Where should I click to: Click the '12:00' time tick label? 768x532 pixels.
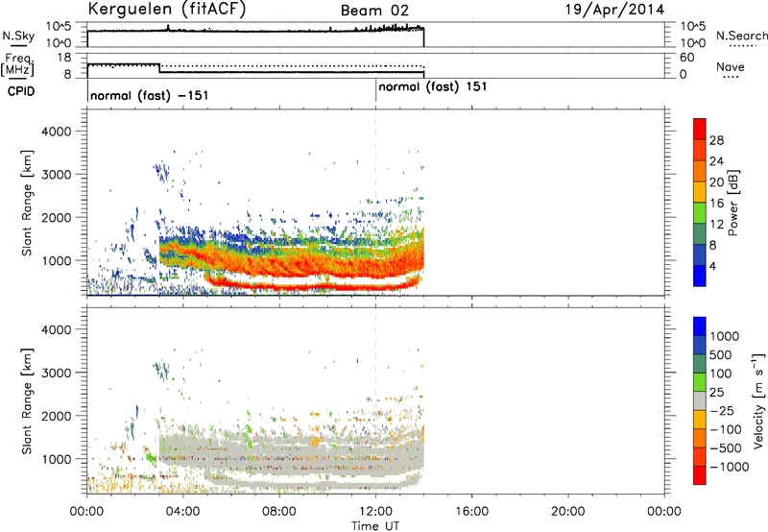click(x=375, y=512)
